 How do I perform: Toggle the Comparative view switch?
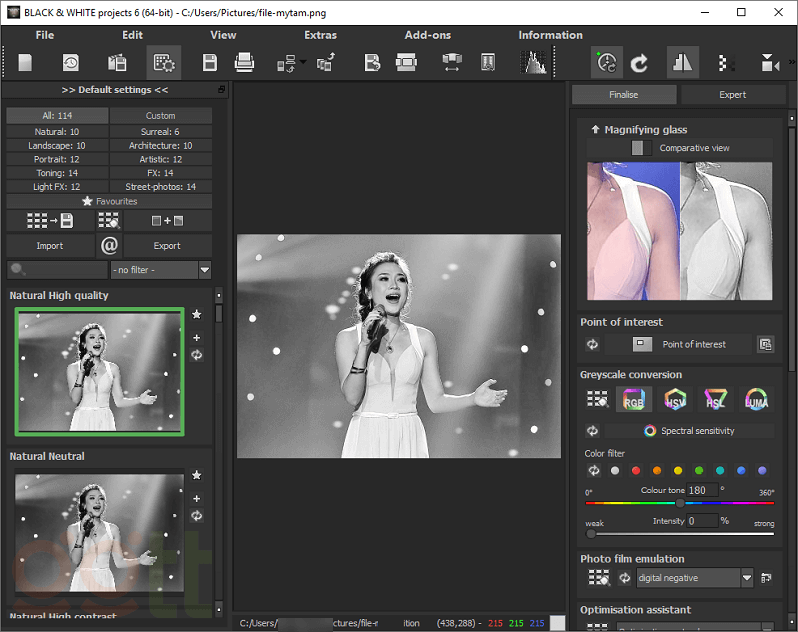click(x=641, y=148)
